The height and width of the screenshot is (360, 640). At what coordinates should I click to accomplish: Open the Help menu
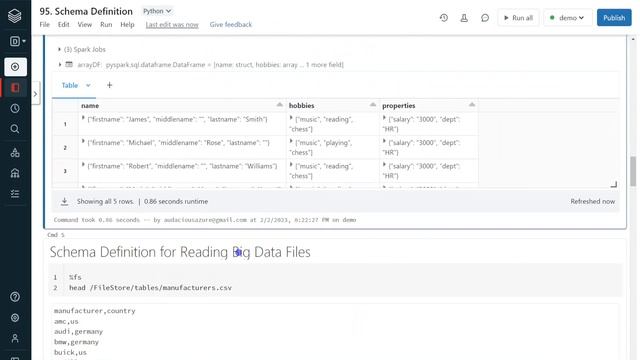tap(127, 24)
